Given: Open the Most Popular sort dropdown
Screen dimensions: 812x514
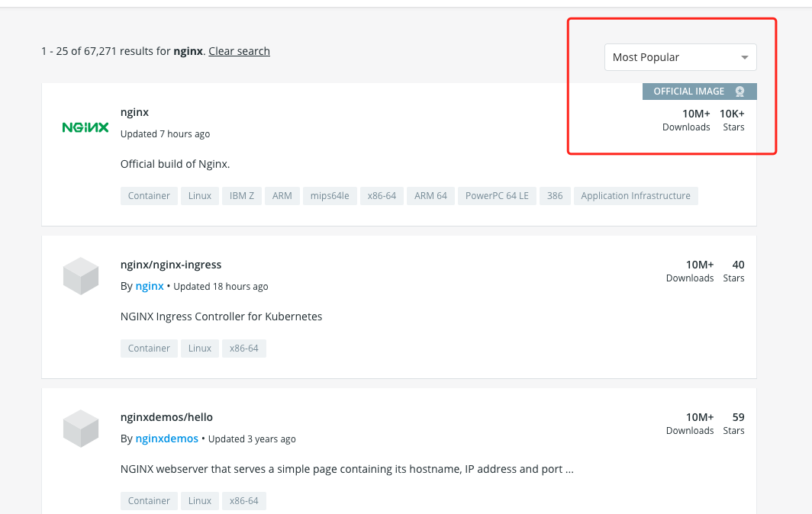Looking at the screenshot, I should (680, 57).
